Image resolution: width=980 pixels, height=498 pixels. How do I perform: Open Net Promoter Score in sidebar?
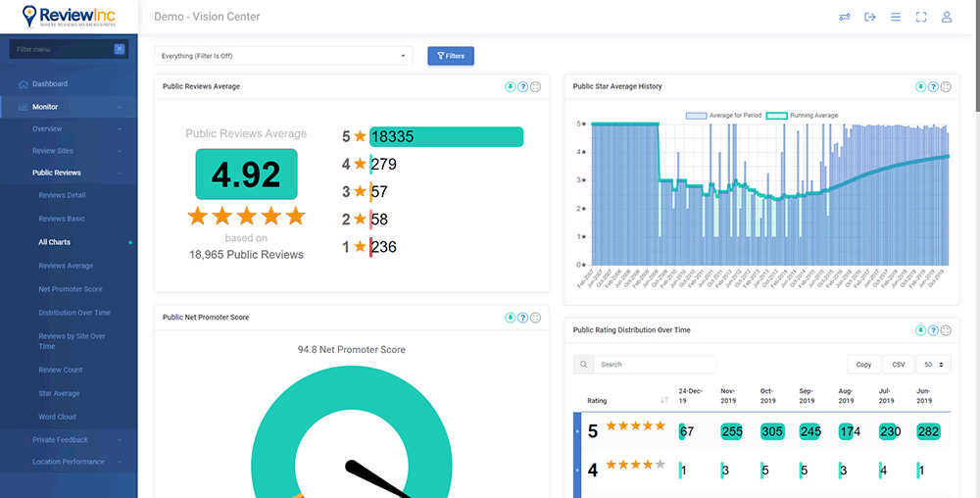pyautogui.click(x=70, y=289)
